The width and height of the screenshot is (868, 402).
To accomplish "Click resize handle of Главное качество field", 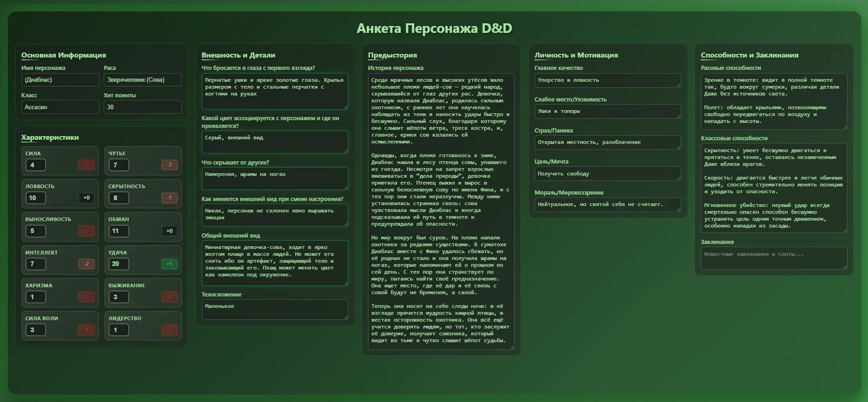I will click(678, 84).
